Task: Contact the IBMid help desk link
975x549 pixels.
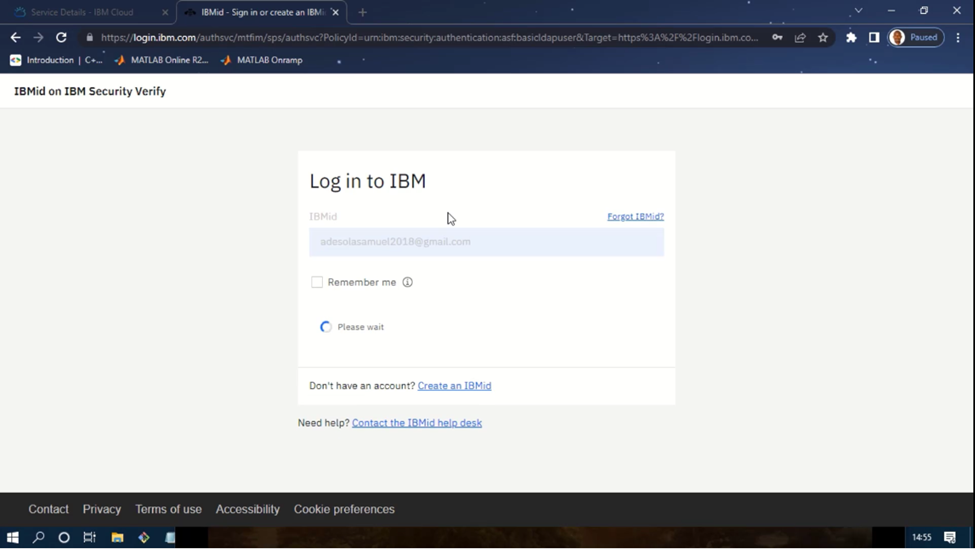Action: pos(417,423)
